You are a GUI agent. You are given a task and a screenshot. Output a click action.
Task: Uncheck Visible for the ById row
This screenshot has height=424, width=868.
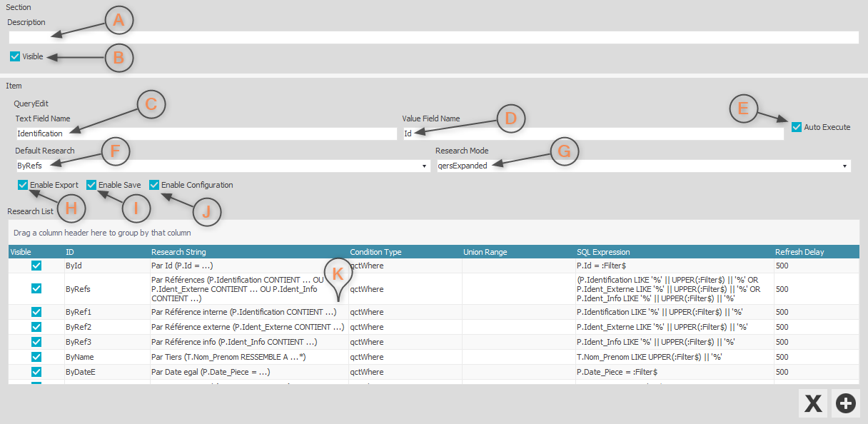click(x=36, y=266)
